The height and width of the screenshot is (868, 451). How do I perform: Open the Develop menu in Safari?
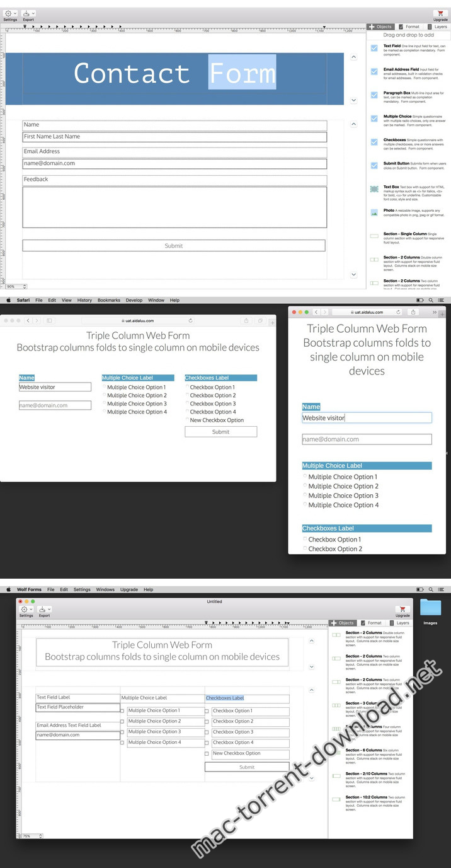click(134, 300)
